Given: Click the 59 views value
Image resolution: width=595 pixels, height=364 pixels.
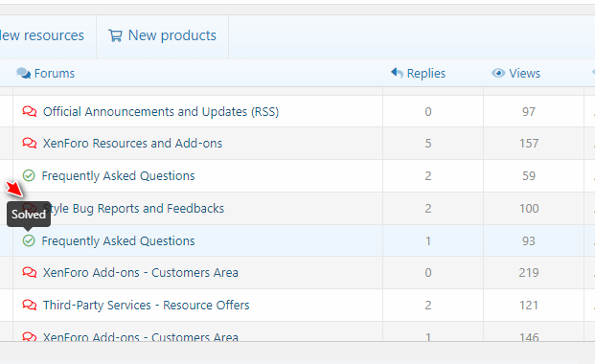Looking at the screenshot, I should click(529, 175).
